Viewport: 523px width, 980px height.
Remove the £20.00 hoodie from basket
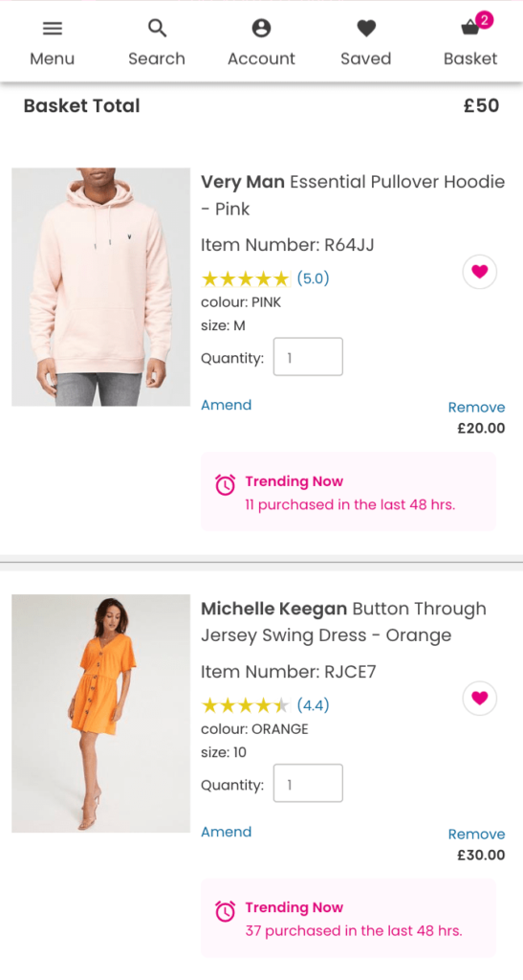(476, 408)
